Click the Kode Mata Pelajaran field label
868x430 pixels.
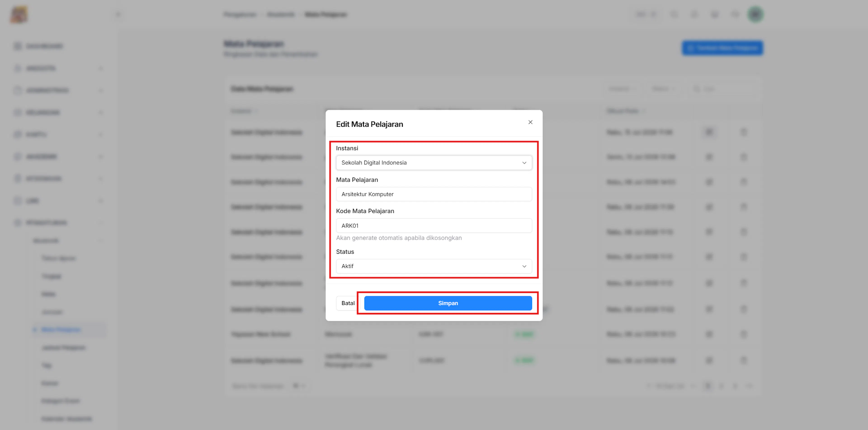point(365,211)
